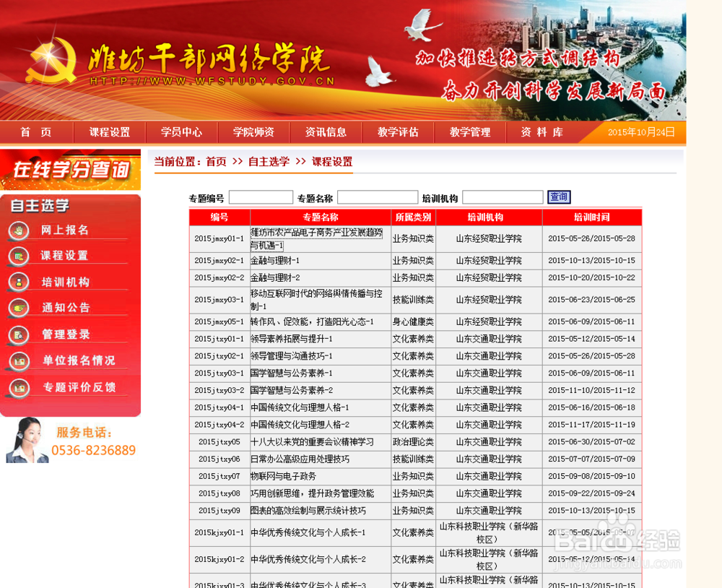The image size is (722, 588).
Task: Select 教学评估 in the nav bar
Action: (x=398, y=132)
